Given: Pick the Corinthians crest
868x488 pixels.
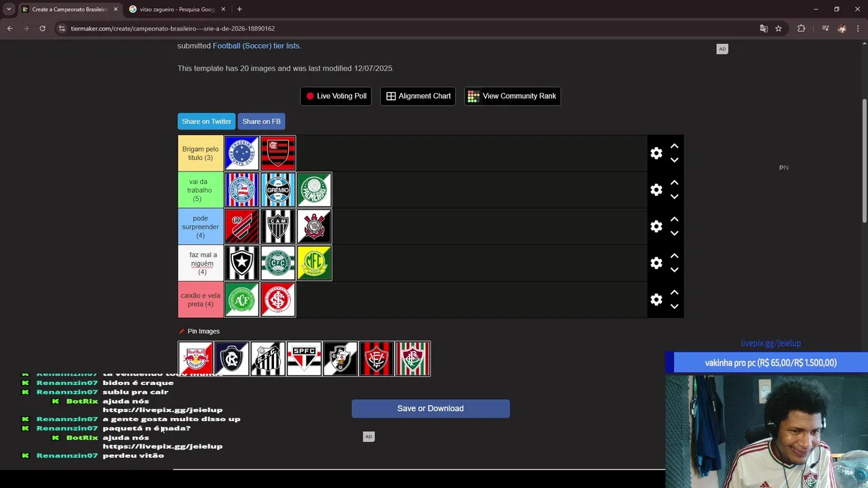Looking at the screenshot, I should click(x=314, y=226).
